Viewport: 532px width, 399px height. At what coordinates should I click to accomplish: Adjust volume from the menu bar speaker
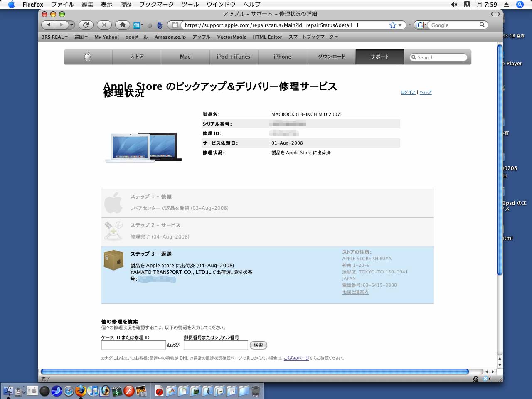tap(454, 5)
